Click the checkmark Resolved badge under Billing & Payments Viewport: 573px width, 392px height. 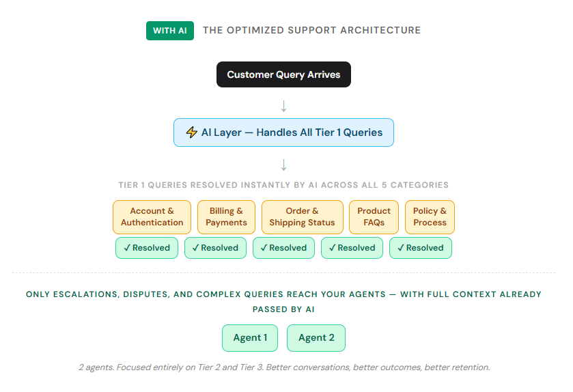tap(215, 248)
